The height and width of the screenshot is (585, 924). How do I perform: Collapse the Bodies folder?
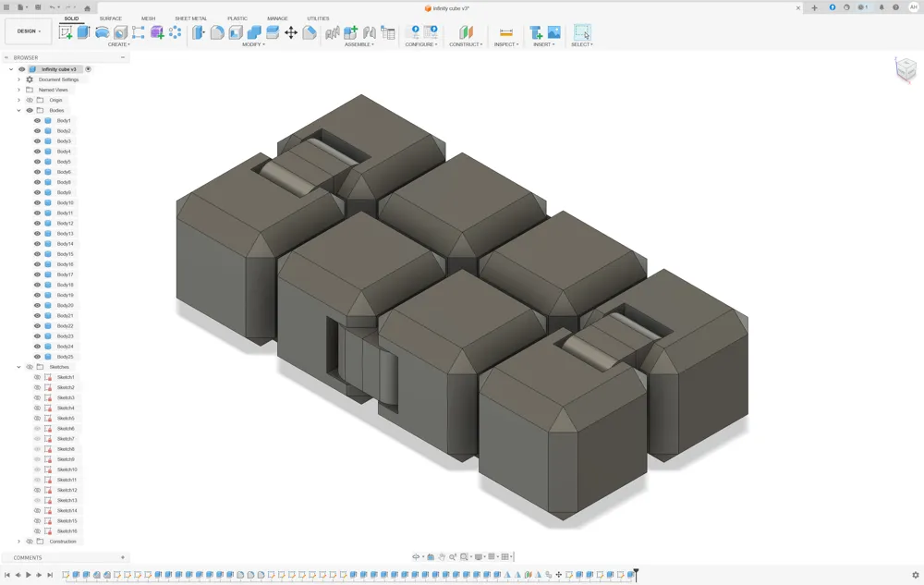pyautogui.click(x=18, y=110)
